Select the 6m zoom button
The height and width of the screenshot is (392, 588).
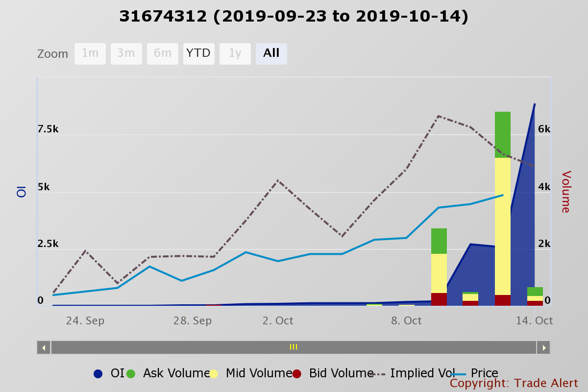(163, 54)
